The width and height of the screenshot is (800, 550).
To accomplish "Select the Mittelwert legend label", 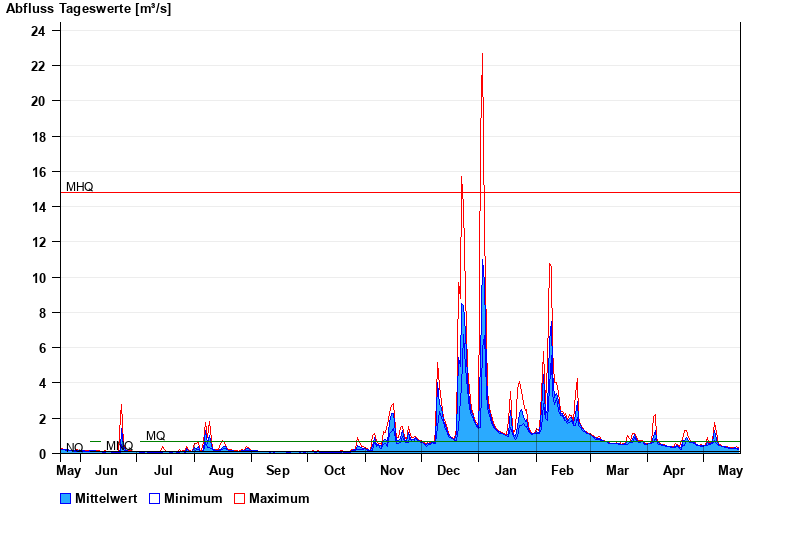I will pos(106,498).
